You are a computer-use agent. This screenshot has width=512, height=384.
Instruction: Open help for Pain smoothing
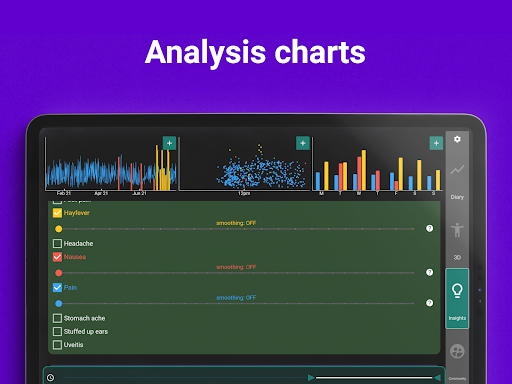click(x=430, y=303)
